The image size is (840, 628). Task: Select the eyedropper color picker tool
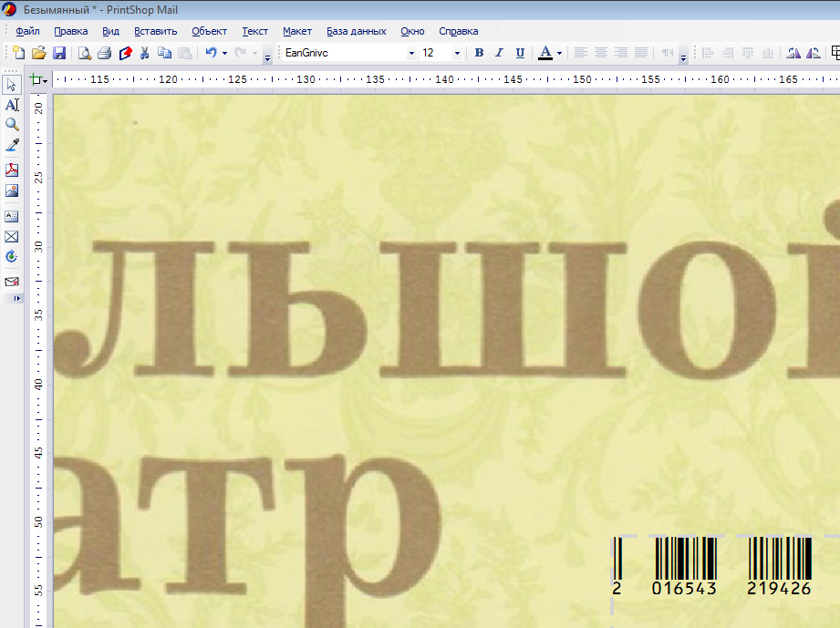[x=12, y=145]
